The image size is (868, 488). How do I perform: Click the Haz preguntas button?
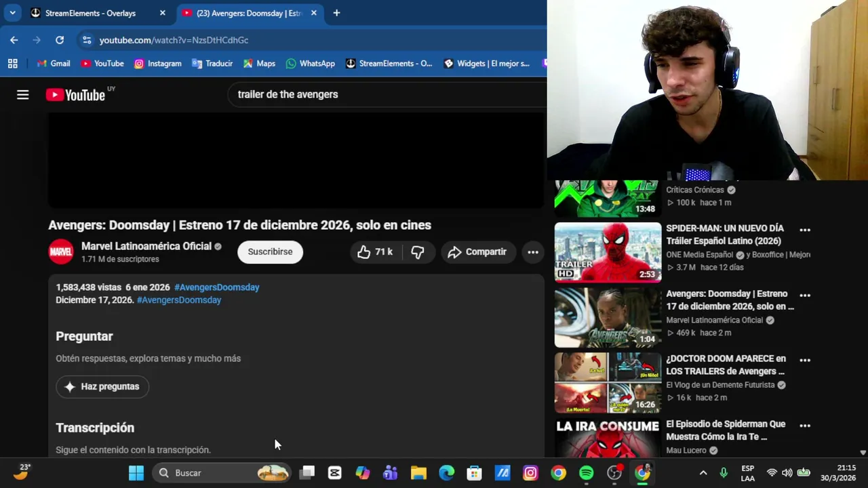coord(102,386)
